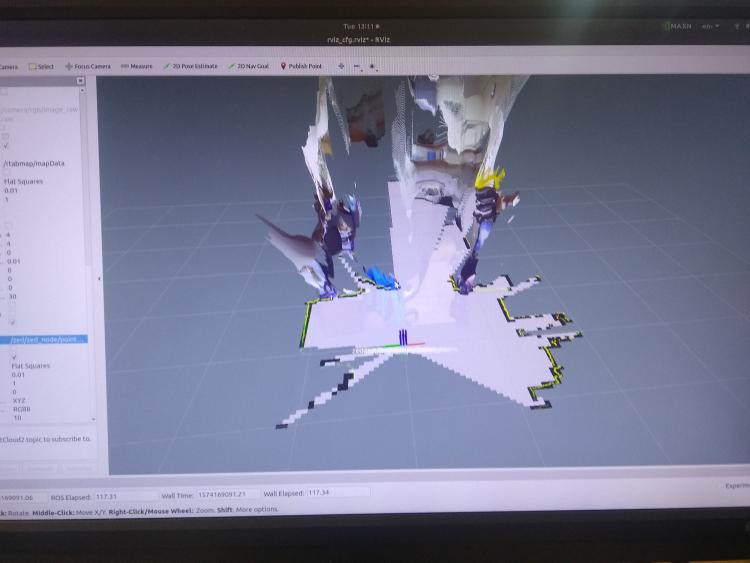Select the 2D Pose Estimate tool

[x=190, y=67]
